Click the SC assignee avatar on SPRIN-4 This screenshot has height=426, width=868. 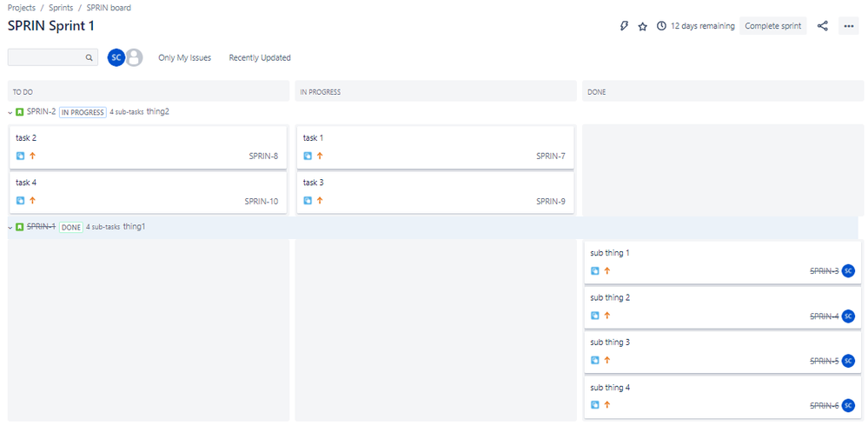pyautogui.click(x=848, y=316)
